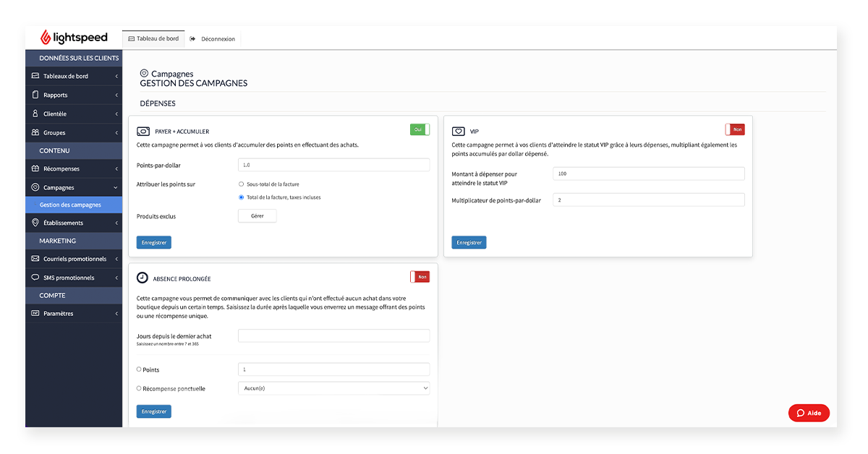Expand the Tableaux de bord sidebar menu
This screenshot has width=868, height=454.
(x=74, y=76)
